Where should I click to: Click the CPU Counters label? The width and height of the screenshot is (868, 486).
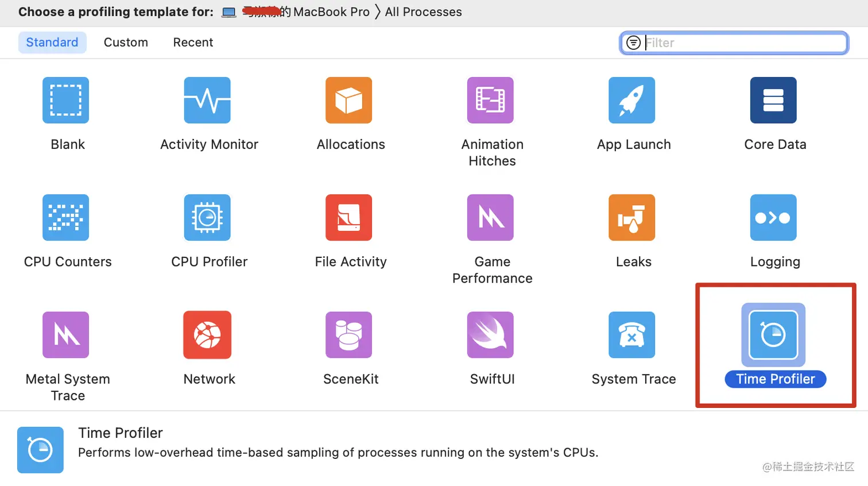68,261
